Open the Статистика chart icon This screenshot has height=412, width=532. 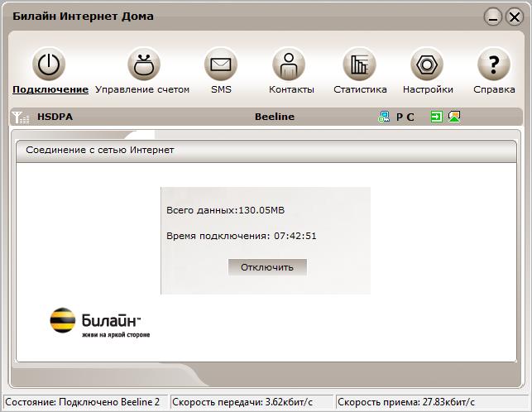click(x=360, y=65)
